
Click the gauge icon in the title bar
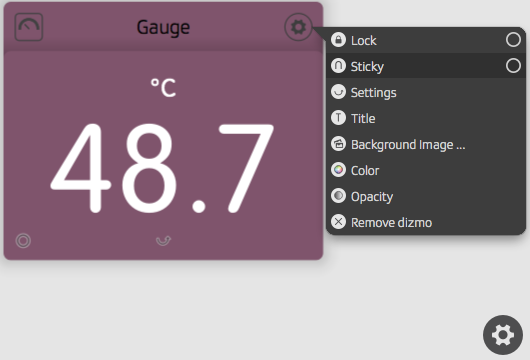point(29,27)
